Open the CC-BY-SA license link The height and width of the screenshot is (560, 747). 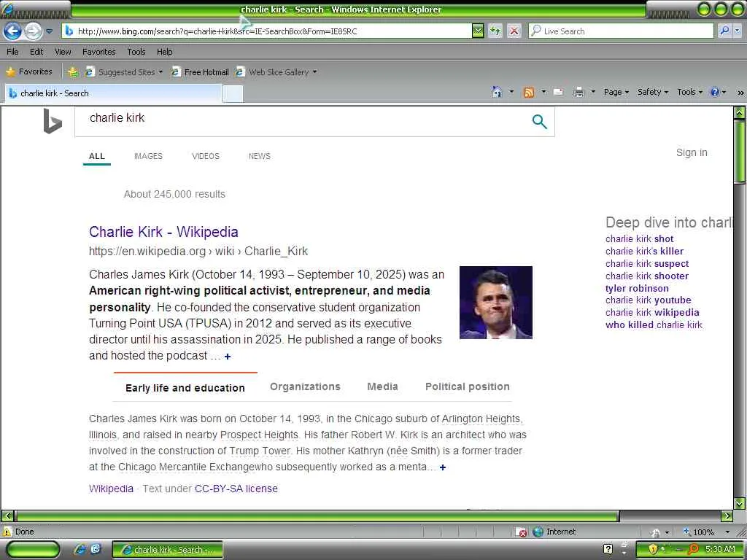pos(236,489)
